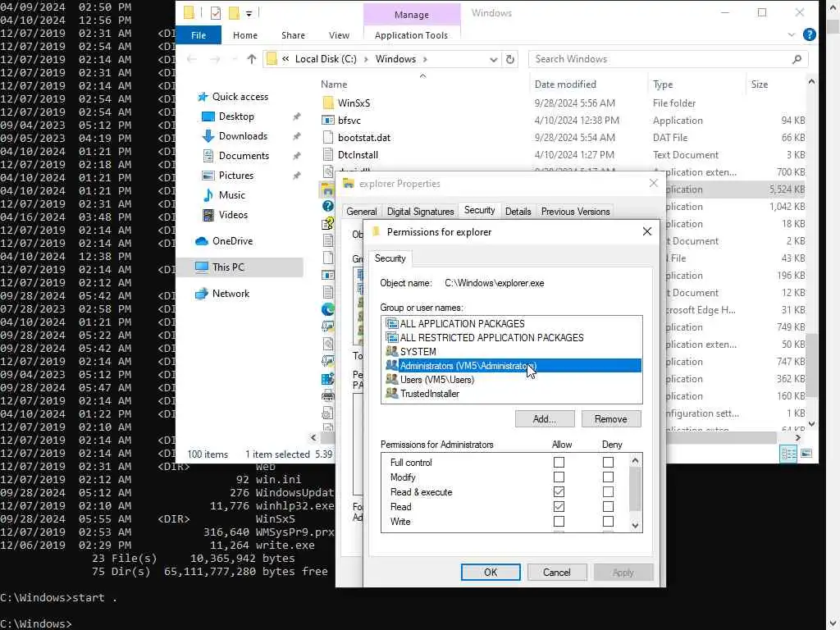Open the Home ribbon tab

pyautogui.click(x=244, y=35)
